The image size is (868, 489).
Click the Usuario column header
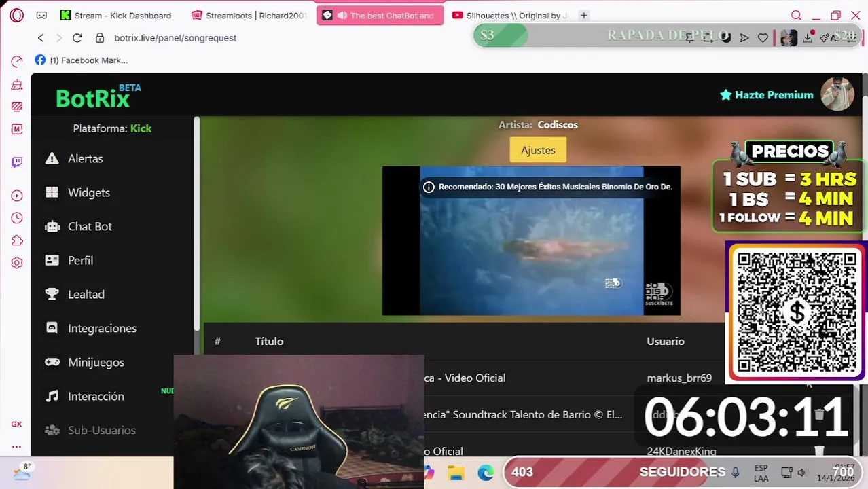666,341
